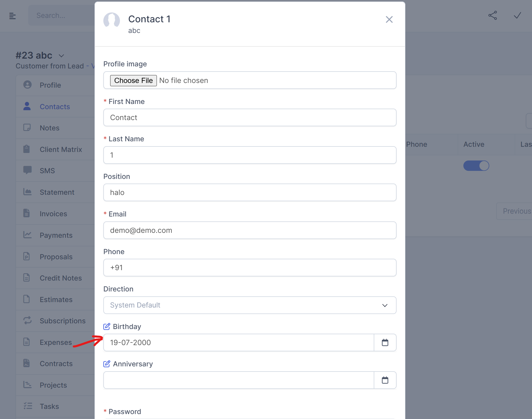Go to the Client Matrix tab
The image size is (532, 419).
point(61,149)
